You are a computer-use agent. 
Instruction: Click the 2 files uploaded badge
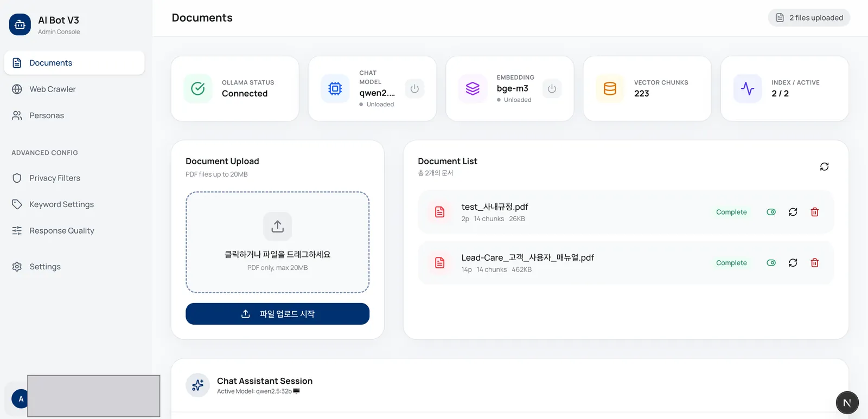[809, 18]
